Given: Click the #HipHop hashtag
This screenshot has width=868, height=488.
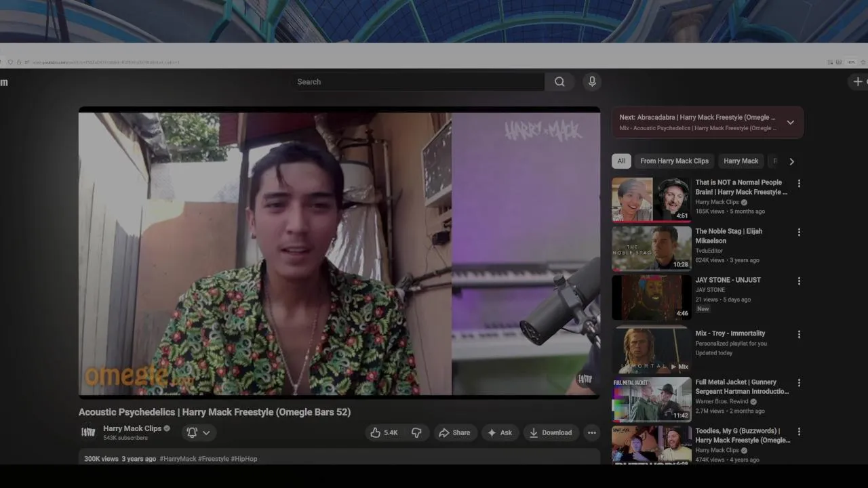Looking at the screenshot, I should 244,459.
